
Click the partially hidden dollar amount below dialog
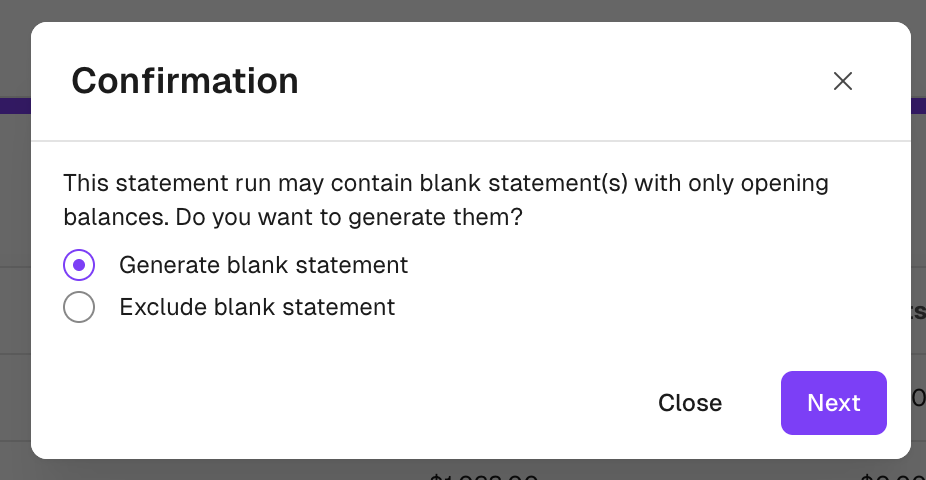pyautogui.click(x=484, y=474)
